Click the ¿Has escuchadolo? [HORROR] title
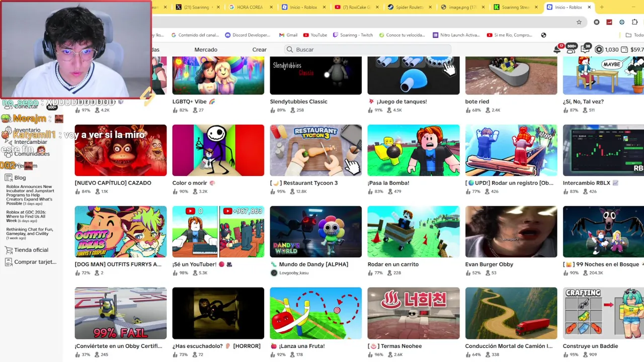 click(x=216, y=346)
